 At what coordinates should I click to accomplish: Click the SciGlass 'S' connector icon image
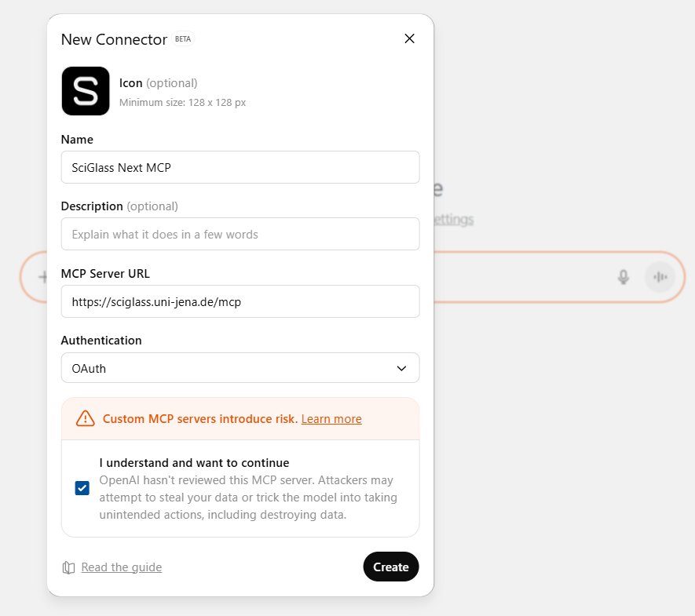86,91
